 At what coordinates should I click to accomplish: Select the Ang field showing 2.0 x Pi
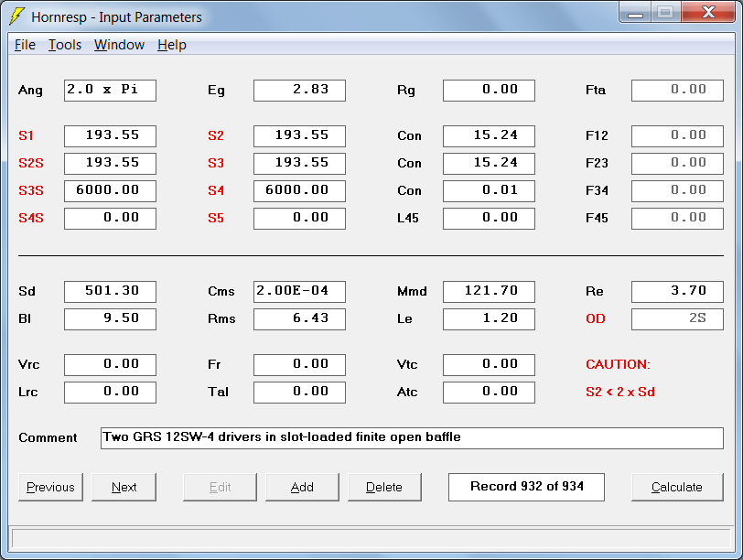(x=110, y=91)
